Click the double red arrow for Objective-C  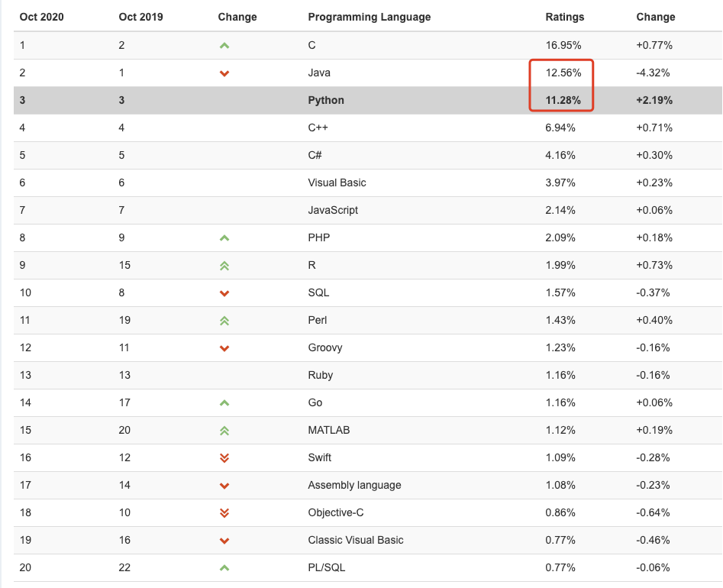point(224,513)
